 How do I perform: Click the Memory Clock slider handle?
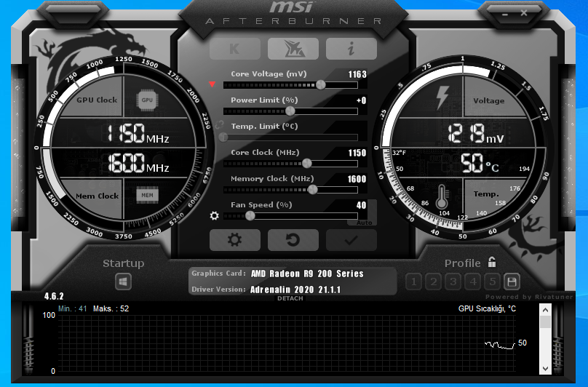coord(313,189)
